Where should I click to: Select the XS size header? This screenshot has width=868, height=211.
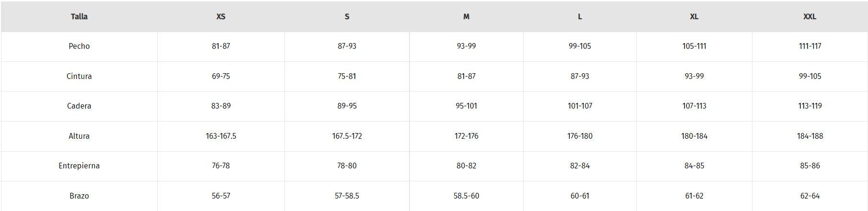221,16
